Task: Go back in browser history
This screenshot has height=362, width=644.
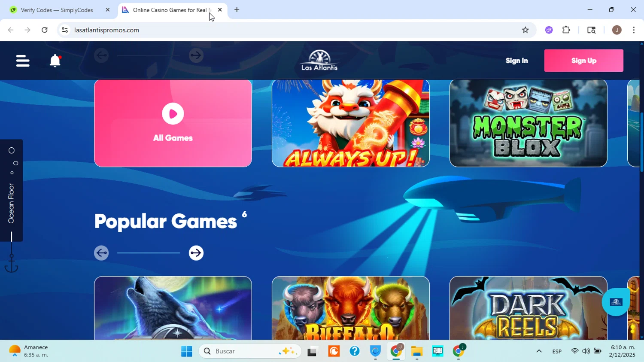Action: point(11,30)
